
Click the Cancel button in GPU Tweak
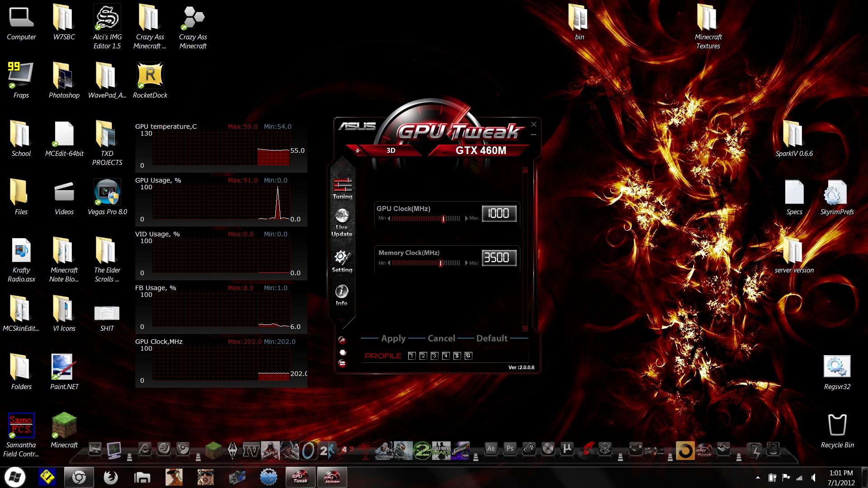click(441, 338)
